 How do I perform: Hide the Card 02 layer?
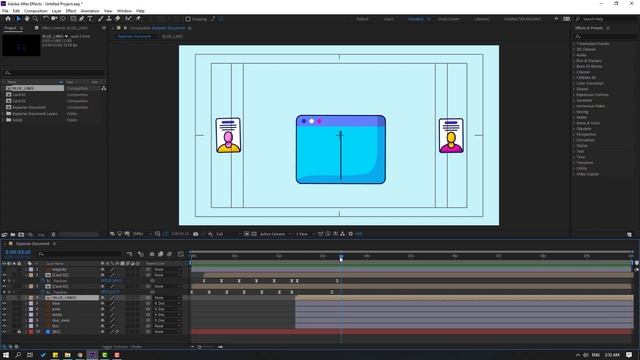[x=4, y=275]
